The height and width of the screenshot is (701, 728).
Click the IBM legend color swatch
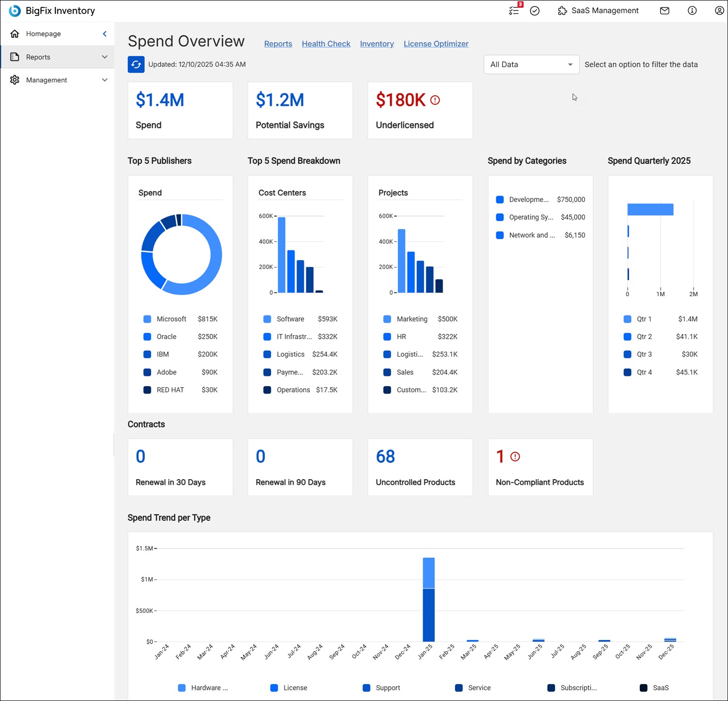pos(147,354)
